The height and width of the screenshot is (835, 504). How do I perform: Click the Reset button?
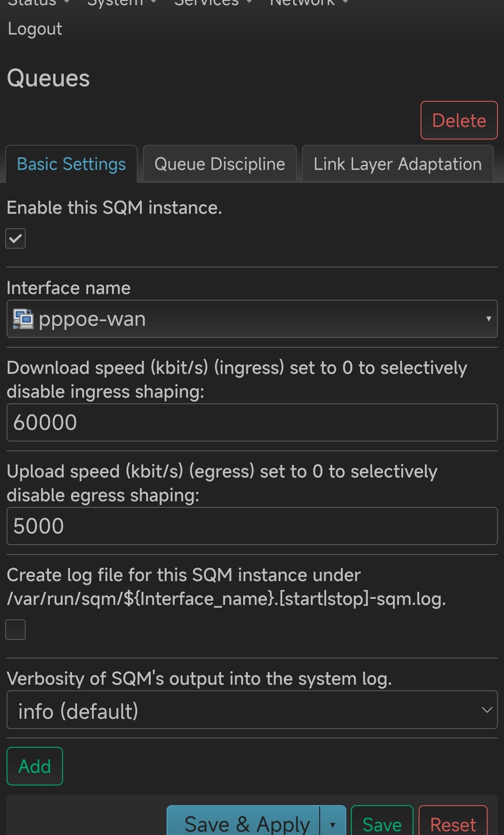coord(453,823)
